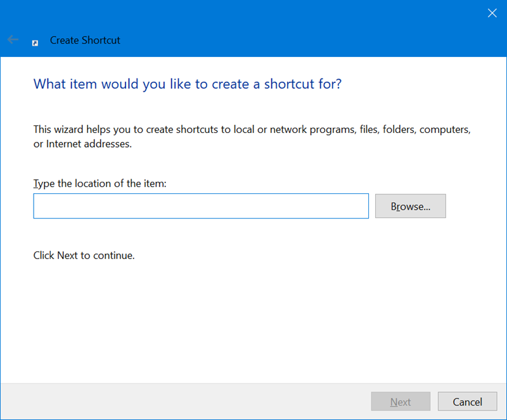
Task: Close the Create Shortcut wizard with X
Action: point(492,13)
